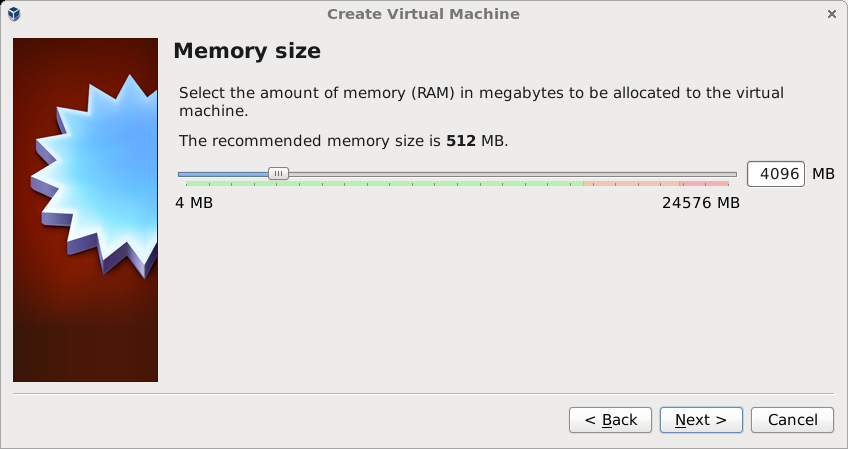Click the blue filled portion of slider
The image size is (848, 449).
pyautogui.click(x=223, y=174)
